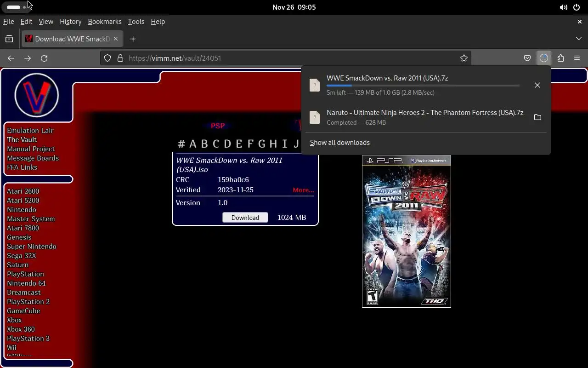This screenshot has width=588, height=368.
Task: Open the Edit menu
Action: coord(26,22)
